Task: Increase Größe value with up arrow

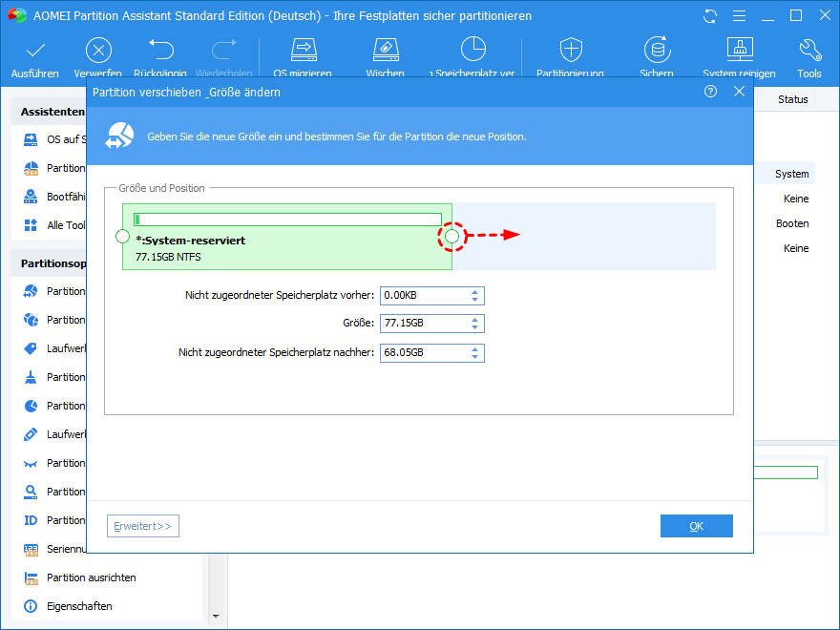Action: 475,320
